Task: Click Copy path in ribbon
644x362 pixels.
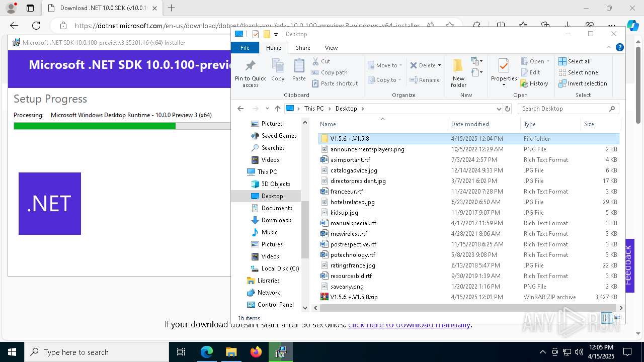Action: (330, 72)
